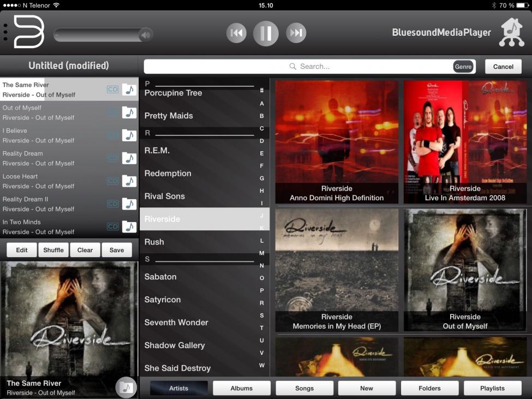
Task: Tap music note icon for Reality Dream II
Action: (x=129, y=204)
